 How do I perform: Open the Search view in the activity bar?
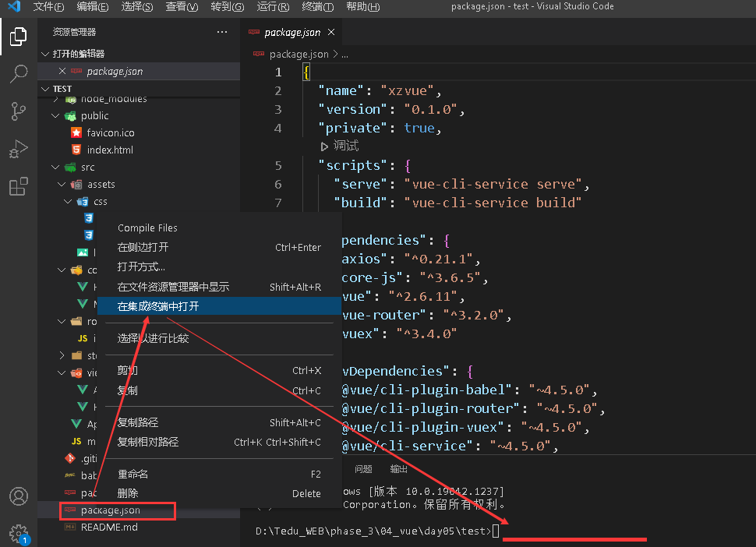pos(19,73)
